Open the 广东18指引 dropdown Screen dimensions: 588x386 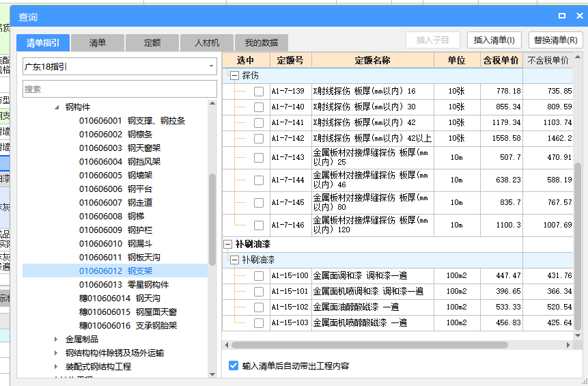pyautogui.click(x=120, y=66)
